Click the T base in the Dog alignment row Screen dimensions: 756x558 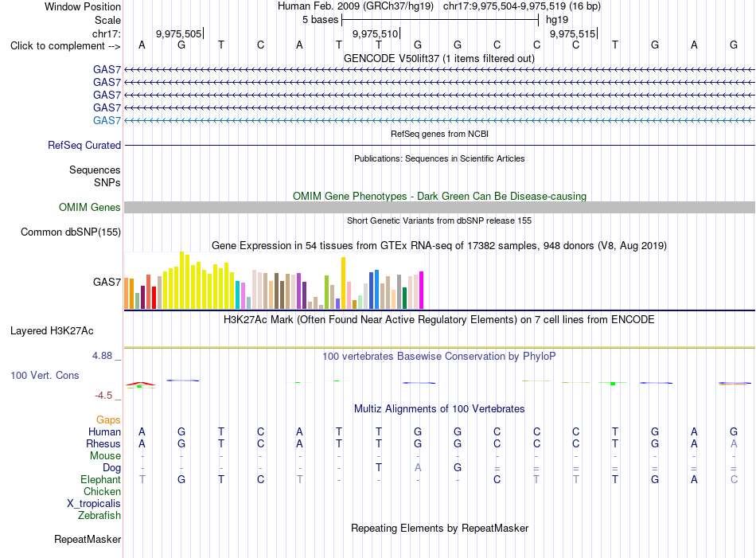pyautogui.click(x=379, y=468)
